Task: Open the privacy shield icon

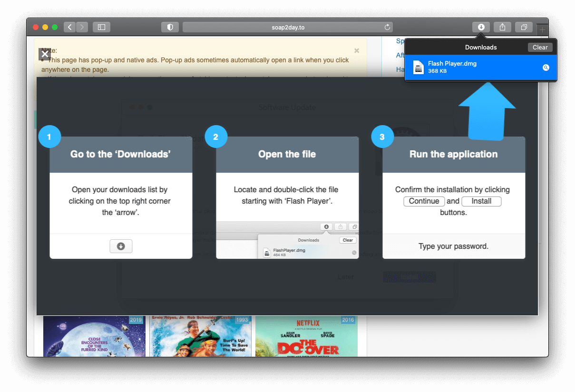Action: point(170,27)
